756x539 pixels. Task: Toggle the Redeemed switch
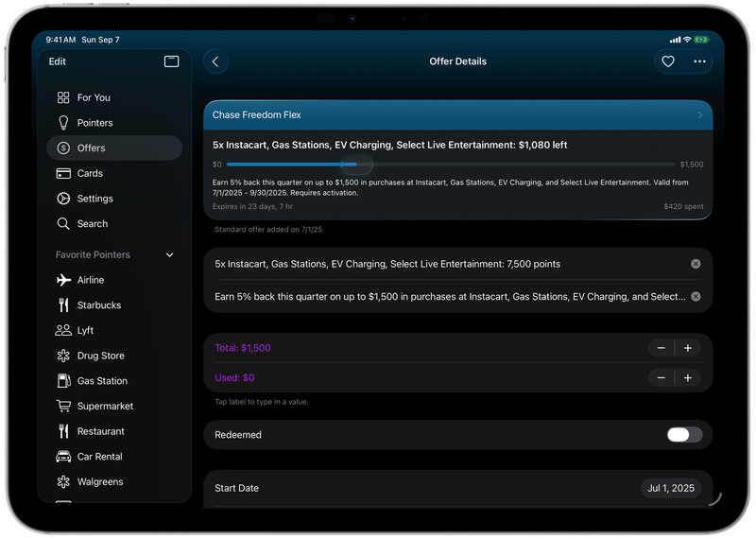(x=684, y=434)
